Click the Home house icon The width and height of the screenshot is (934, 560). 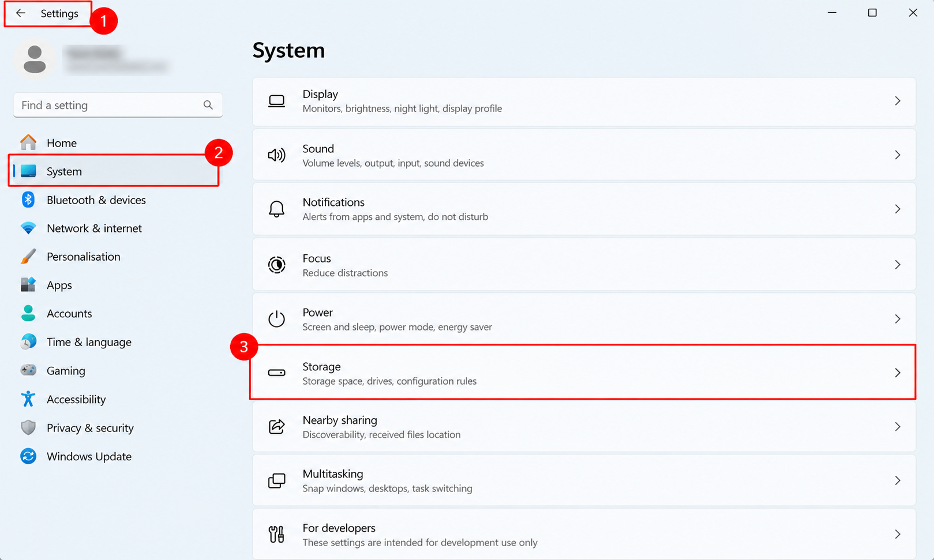click(x=28, y=142)
